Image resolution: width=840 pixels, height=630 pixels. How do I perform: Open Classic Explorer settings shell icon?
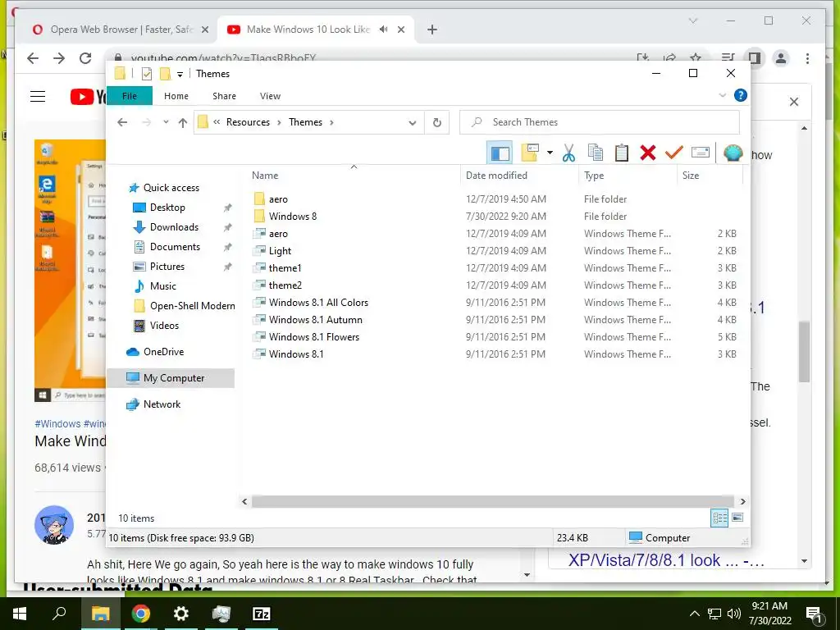(x=733, y=153)
